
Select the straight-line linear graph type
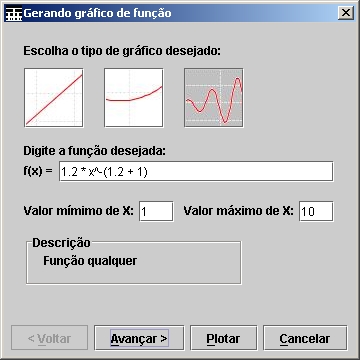[54, 98]
